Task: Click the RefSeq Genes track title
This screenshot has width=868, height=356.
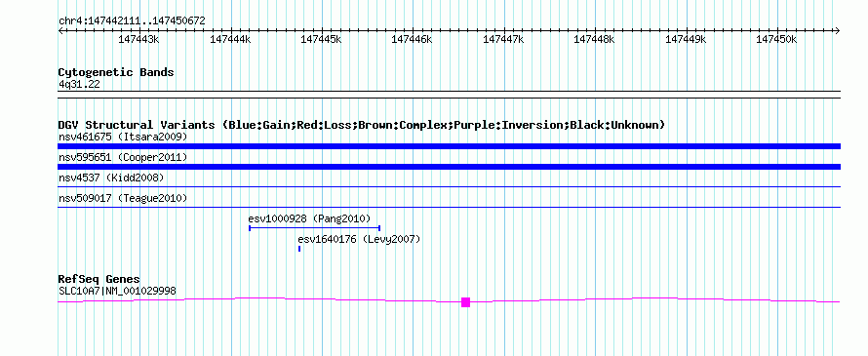Action: [99, 279]
